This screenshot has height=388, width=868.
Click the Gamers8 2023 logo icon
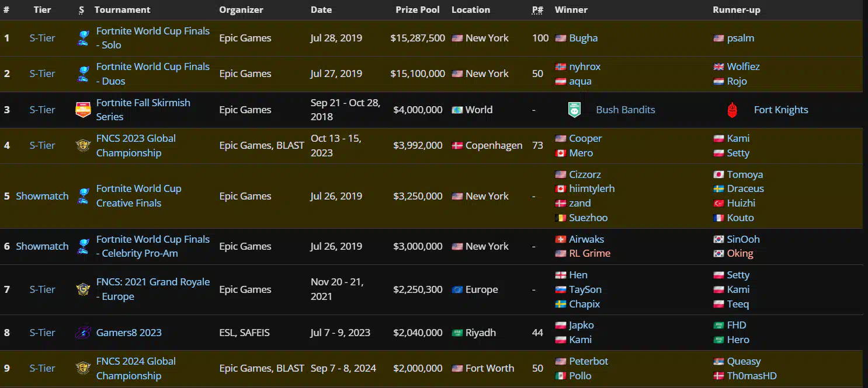pyautogui.click(x=83, y=333)
